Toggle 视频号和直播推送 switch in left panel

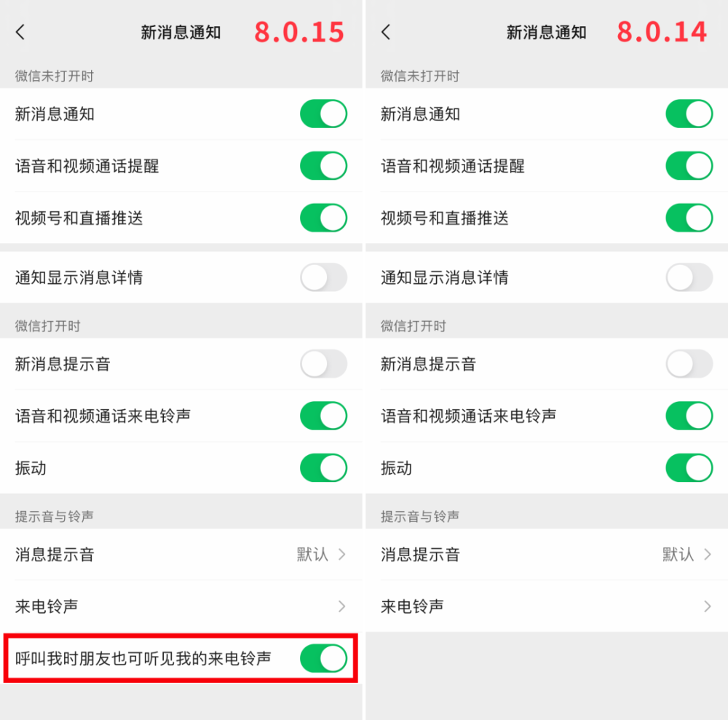coord(324,218)
